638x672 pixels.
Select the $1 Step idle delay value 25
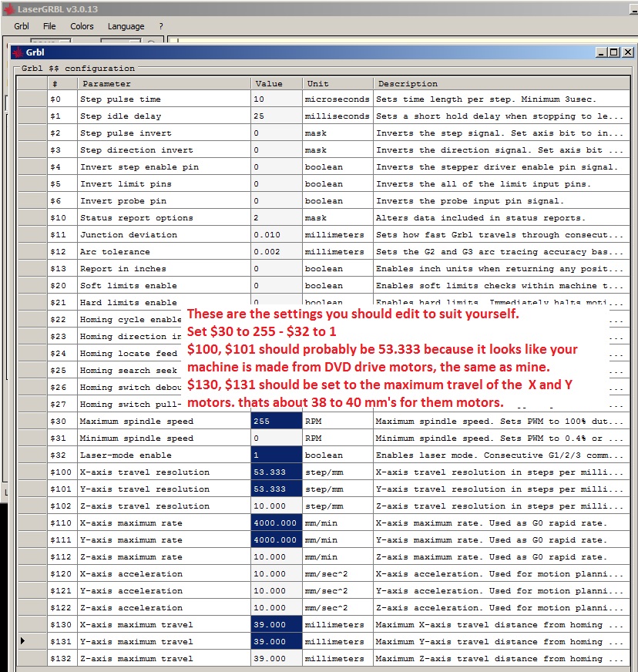point(277,116)
